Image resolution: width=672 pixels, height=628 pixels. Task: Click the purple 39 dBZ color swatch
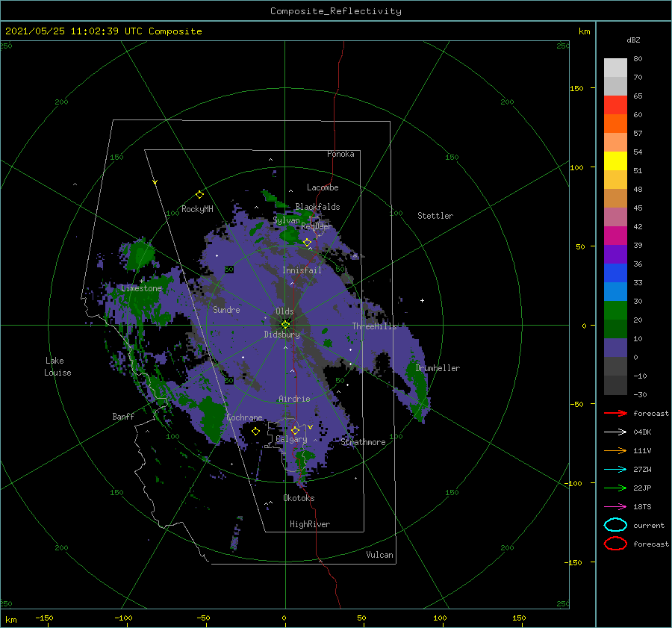[x=615, y=255]
